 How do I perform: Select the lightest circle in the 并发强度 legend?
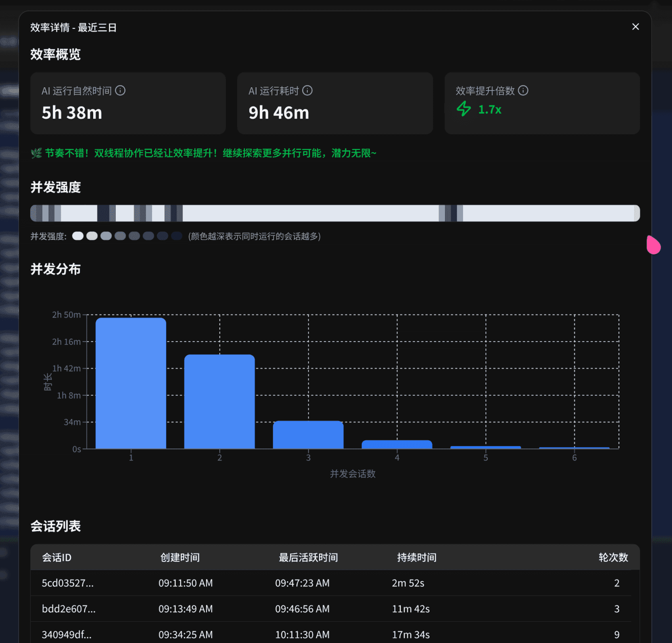pyautogui.click(x=77, y=236)
